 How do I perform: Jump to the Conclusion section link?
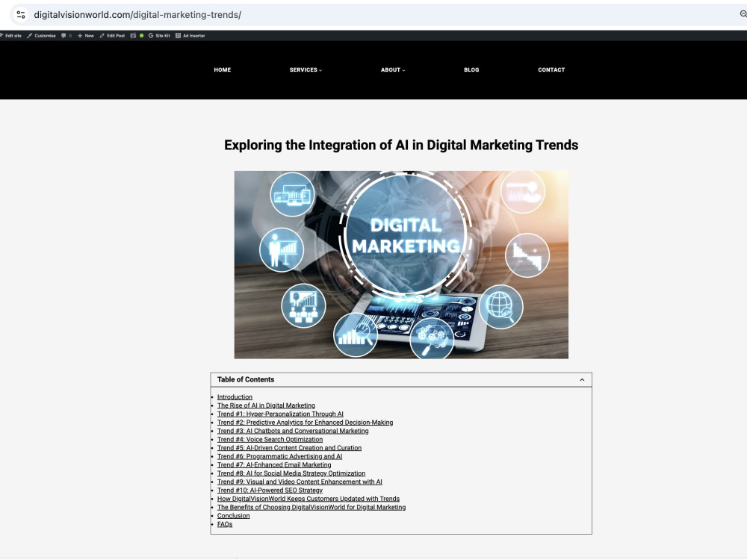point(233,516)
